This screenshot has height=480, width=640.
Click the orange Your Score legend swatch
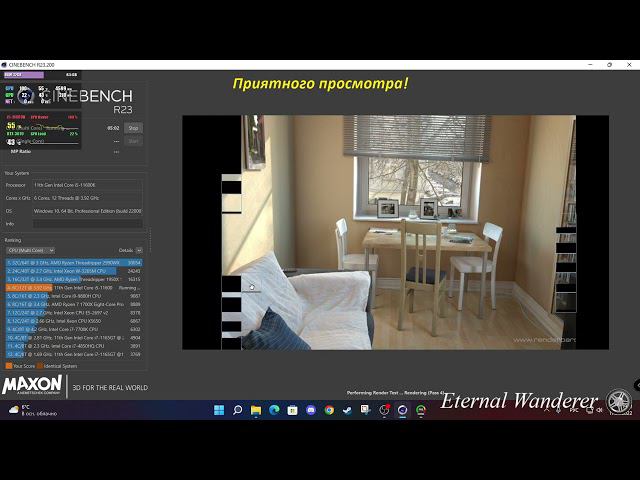[x=9, y=366]
